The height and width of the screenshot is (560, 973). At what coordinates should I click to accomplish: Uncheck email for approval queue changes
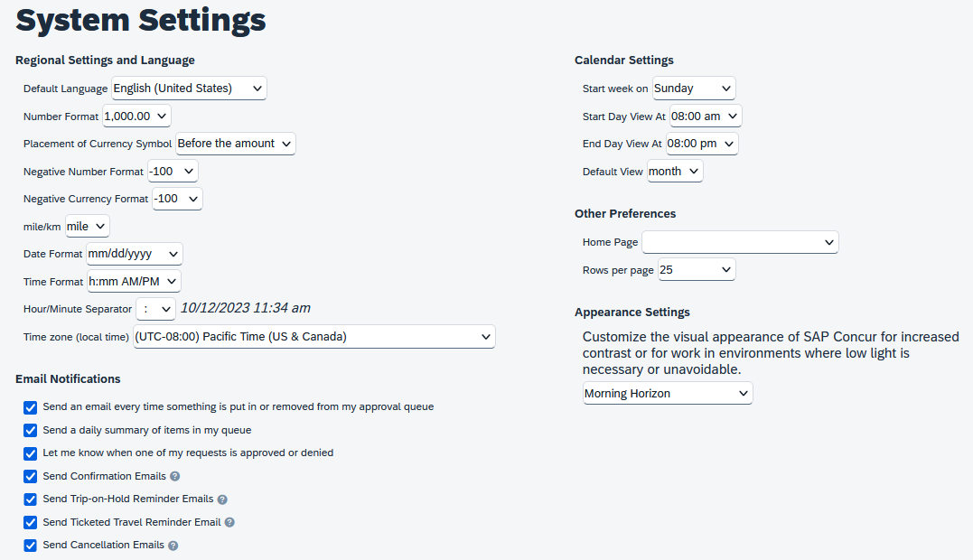[x=31, y=407]
